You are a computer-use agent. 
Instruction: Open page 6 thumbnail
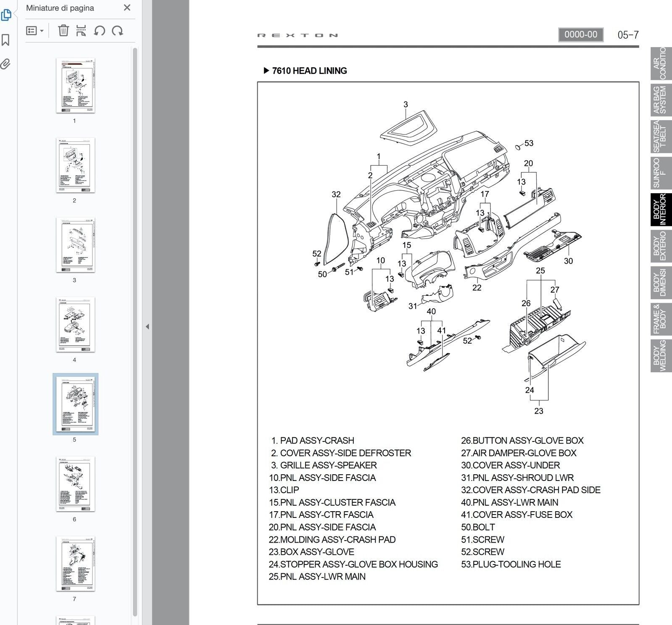[x=75, y=484]
